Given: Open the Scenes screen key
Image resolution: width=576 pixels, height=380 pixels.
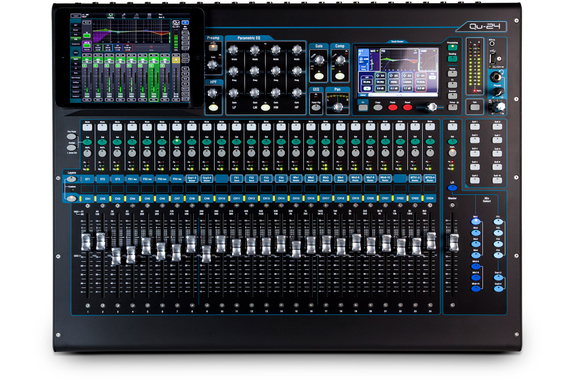Looking at the screenshot, I should click(453, 95).
